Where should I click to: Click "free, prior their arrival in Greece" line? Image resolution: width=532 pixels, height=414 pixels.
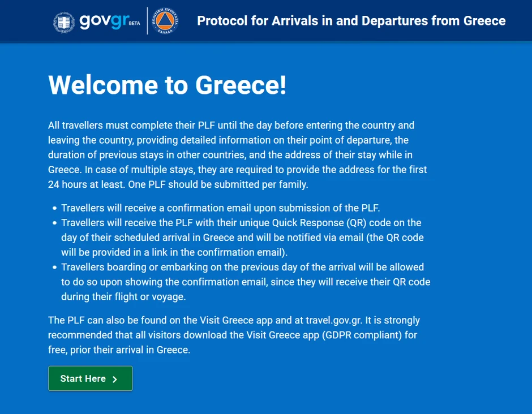(119, 350)
